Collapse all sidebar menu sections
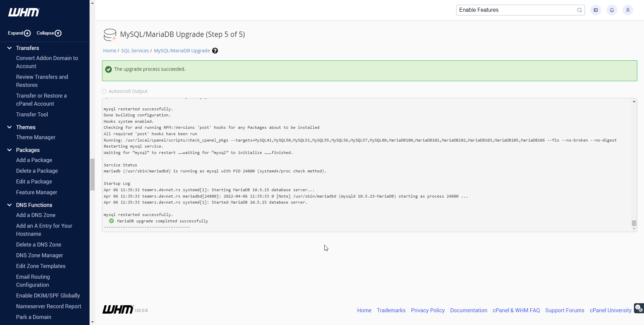Image resolution: width=644 pixels, height=325 pixels. pyautogui.click(x=49, y=33)
